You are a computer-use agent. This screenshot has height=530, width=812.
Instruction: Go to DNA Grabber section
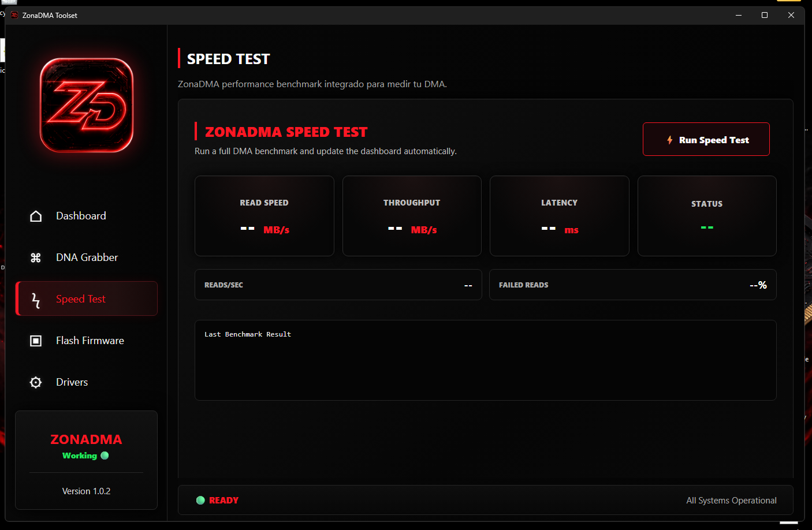pyautogui.click(x=87, y=257)
